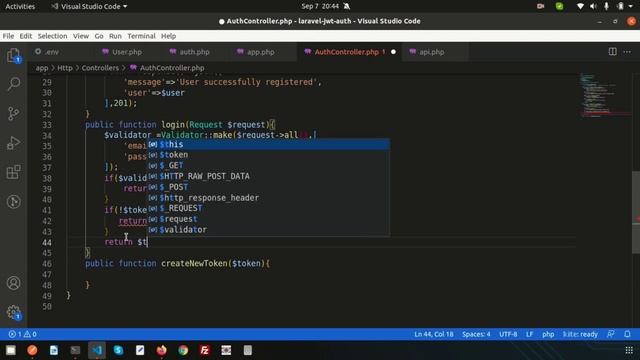Open the Activities overview
This screenshot has height=360, width=640.
pyautogui.click(x=20, y=6)
